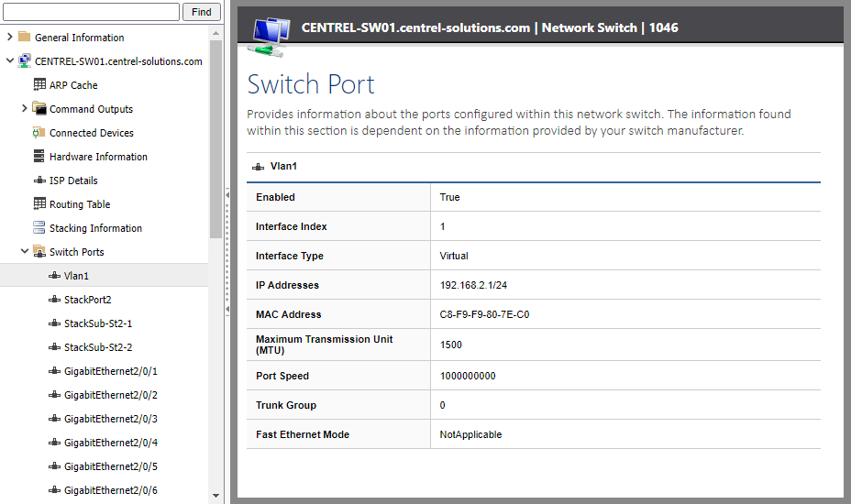Click the Enabled value True
This screenshot has width=851, height=504.
pyautogui.click(x=449, y=198)
